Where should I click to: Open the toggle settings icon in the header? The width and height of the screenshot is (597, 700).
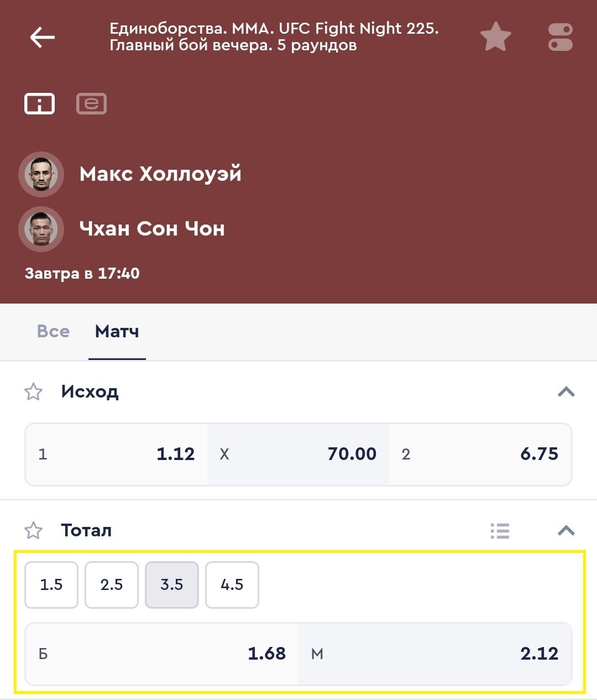click(560, 37)
